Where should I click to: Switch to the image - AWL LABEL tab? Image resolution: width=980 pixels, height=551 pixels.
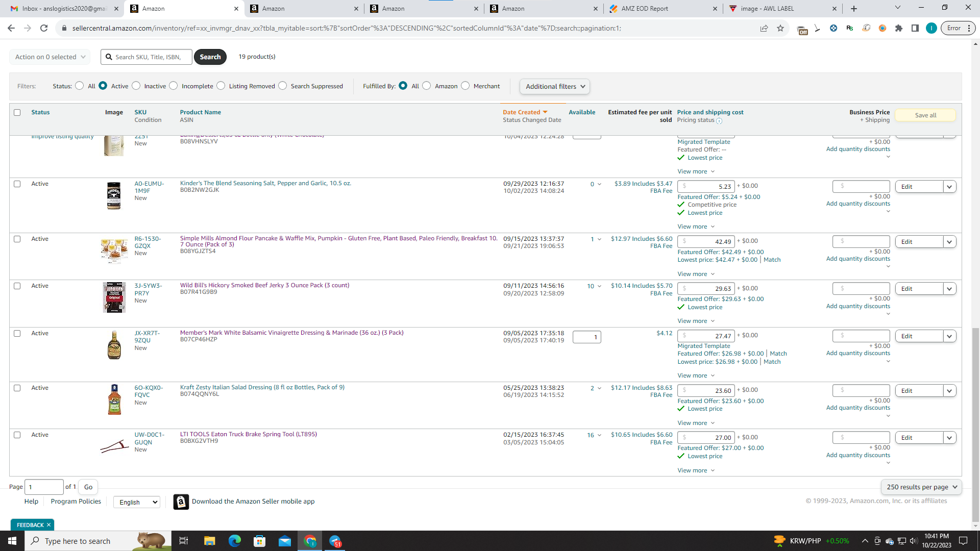click(x=782, y=9)
